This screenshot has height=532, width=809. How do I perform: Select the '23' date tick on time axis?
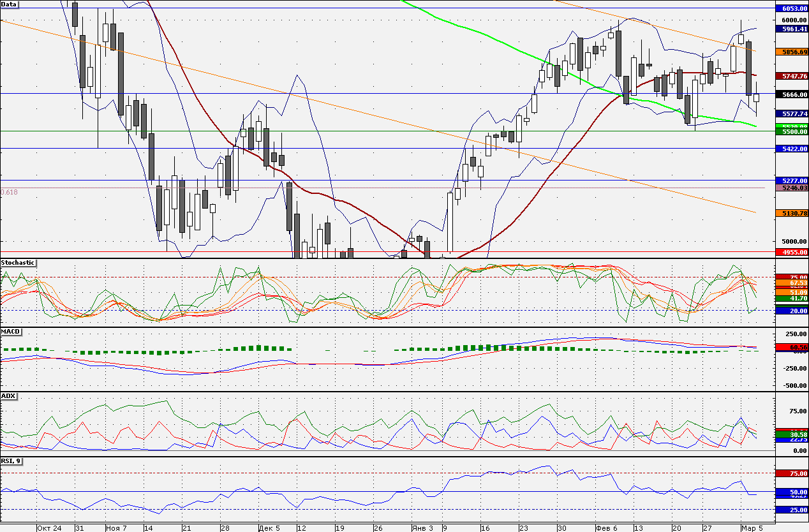pos(524,528)
